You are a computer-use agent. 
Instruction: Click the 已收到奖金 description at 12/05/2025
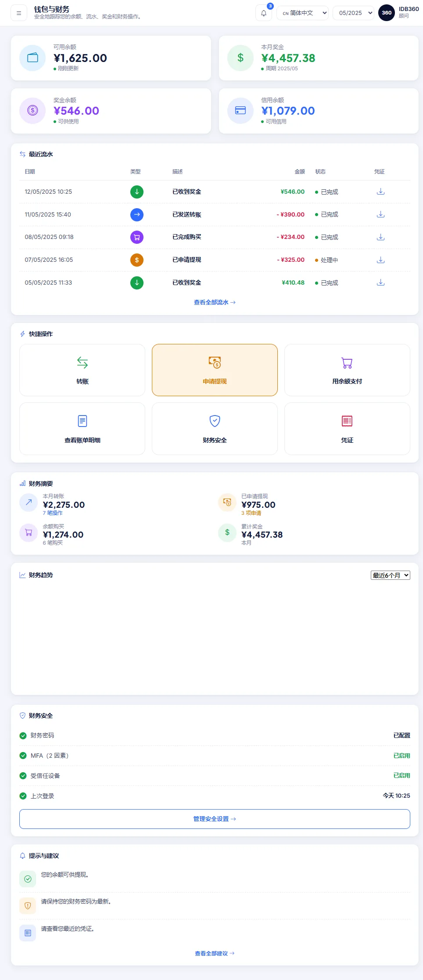[187, 192]
